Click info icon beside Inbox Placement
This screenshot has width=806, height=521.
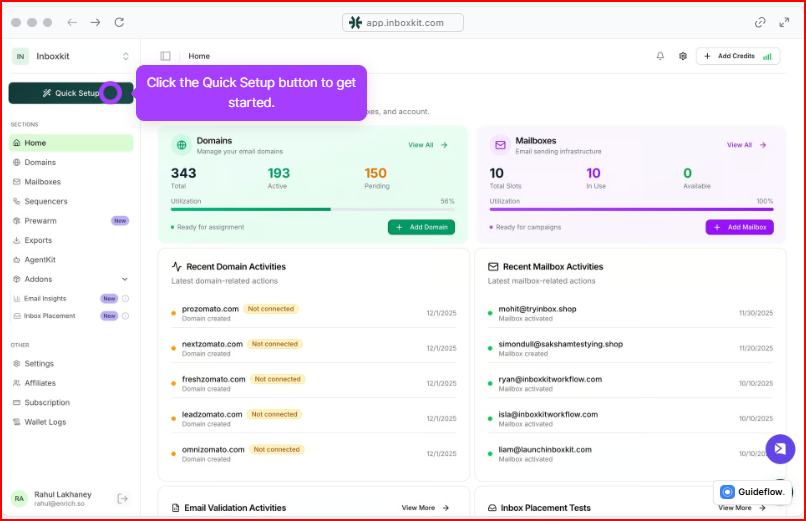pyautogui.click(x=125, y=316)
